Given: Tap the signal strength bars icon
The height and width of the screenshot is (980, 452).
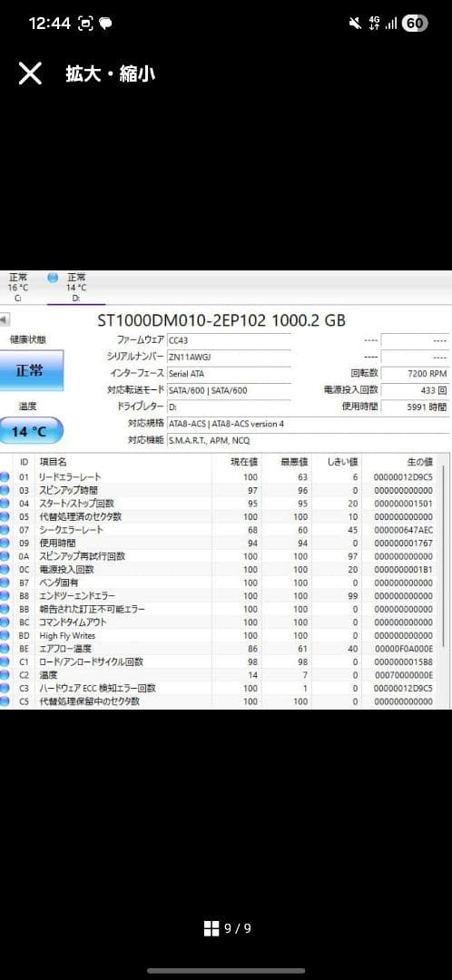Looking at the screenshot, I should pos(391,24).
